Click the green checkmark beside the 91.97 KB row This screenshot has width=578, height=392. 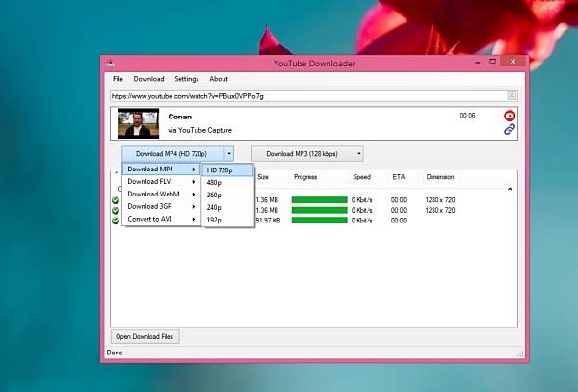pos(116,221)
